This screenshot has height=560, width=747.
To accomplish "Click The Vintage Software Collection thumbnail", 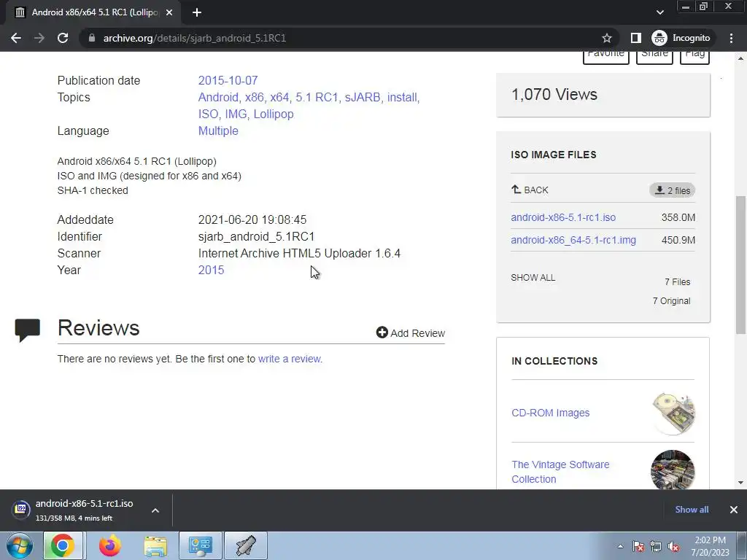I will point(673,470).
